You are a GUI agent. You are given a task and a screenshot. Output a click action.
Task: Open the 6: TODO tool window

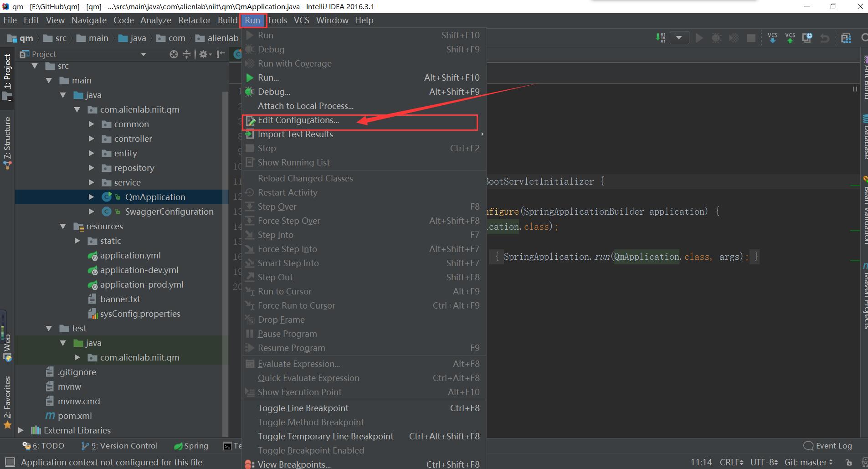[44, 446]
